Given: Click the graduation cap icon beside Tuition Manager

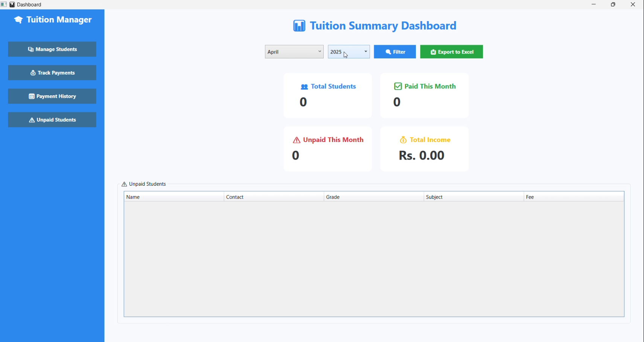Looking at the screenshot, I should (x=18, y=20).
